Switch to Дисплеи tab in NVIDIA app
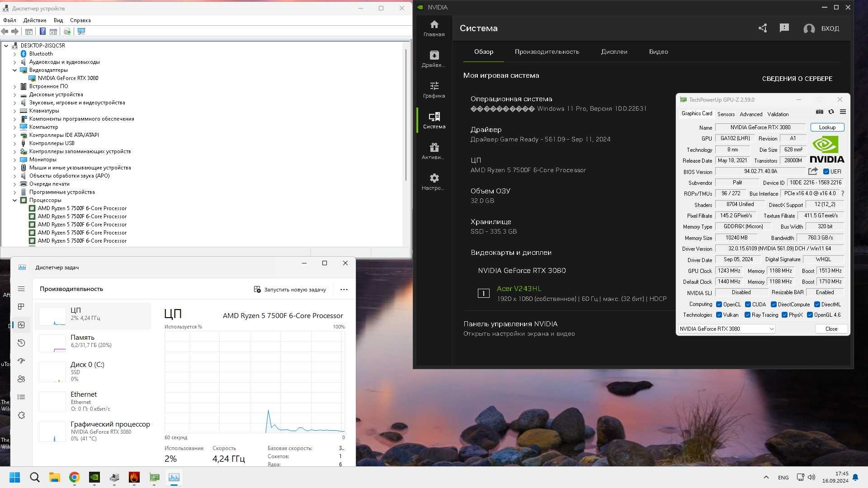This screenshot has height=488, width=868. coord(614,52)
